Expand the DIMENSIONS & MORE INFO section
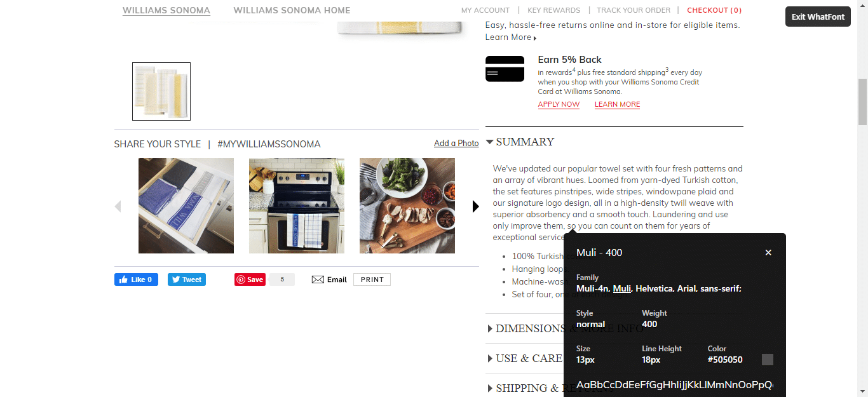Viewport: 868px width, 397px height. pyautogui.click(x=525, y=328)
